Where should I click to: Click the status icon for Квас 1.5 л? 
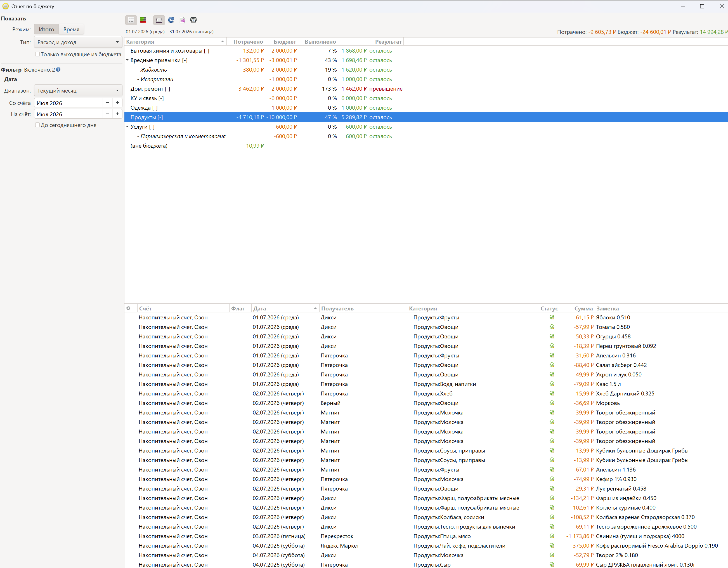pyautogui.click(x=552, y=384)
